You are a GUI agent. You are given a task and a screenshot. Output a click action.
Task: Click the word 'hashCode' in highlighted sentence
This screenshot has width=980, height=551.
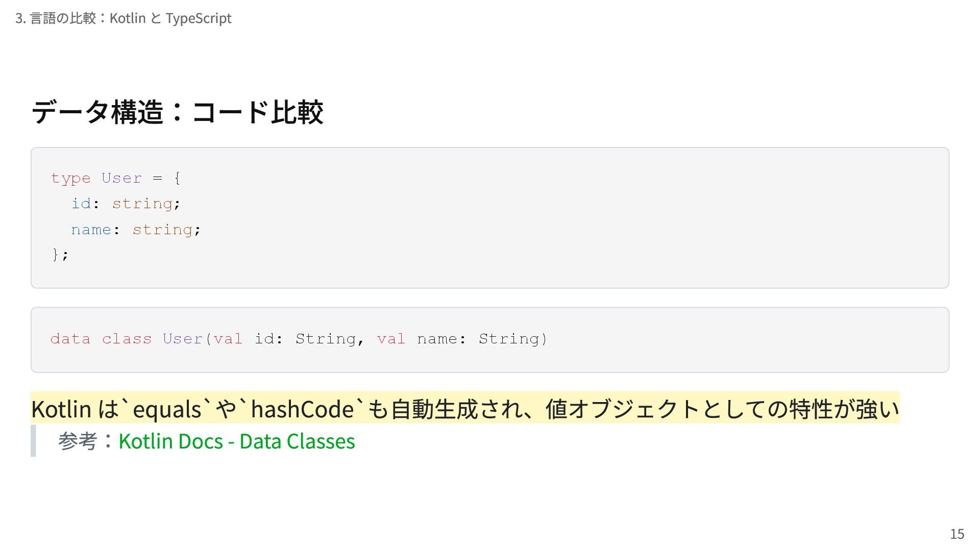302,409
